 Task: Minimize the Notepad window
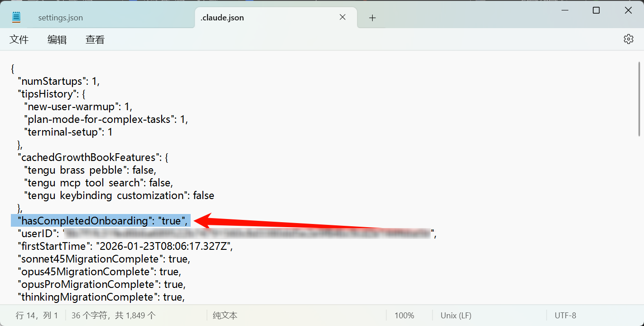point(564,10)
